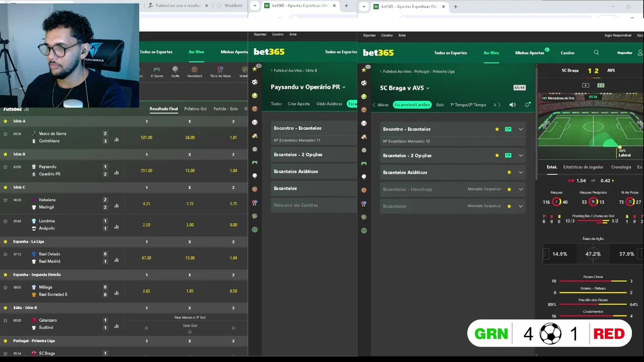Expand Escanteios - 2 Opções chevron in right window
644x362 pixels.
[521, 155]
